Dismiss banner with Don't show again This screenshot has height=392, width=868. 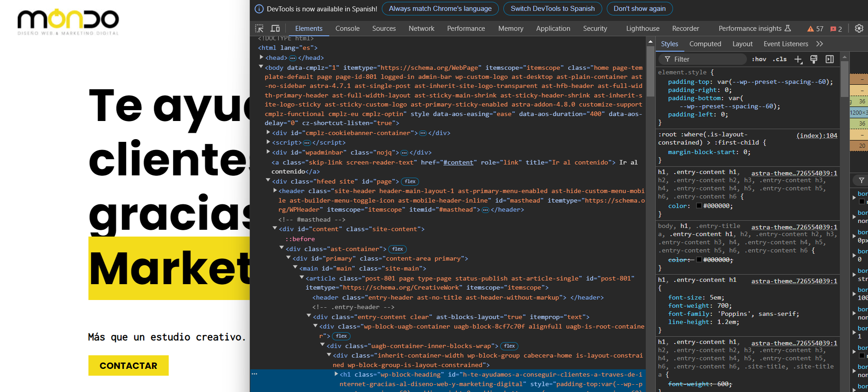pyautogui.click(x=639, y=9)
